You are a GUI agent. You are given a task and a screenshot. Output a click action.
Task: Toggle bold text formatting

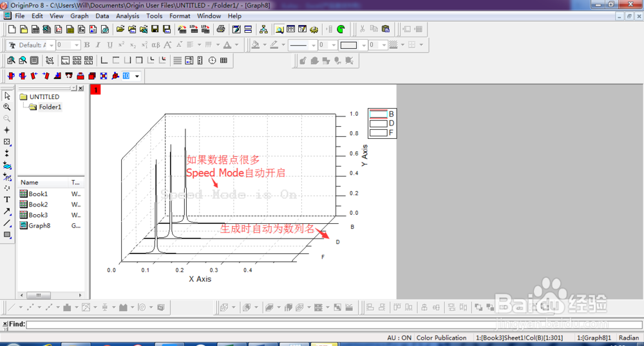pos(87,44)
